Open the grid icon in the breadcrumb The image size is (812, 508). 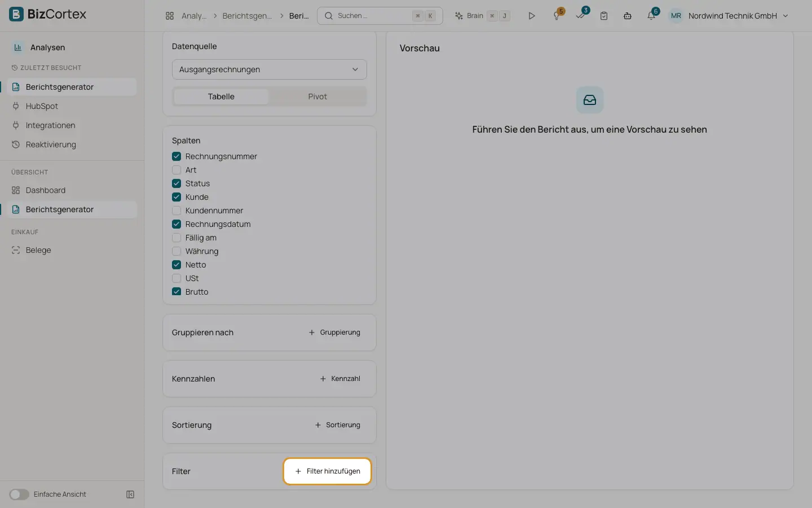(170, 16)
